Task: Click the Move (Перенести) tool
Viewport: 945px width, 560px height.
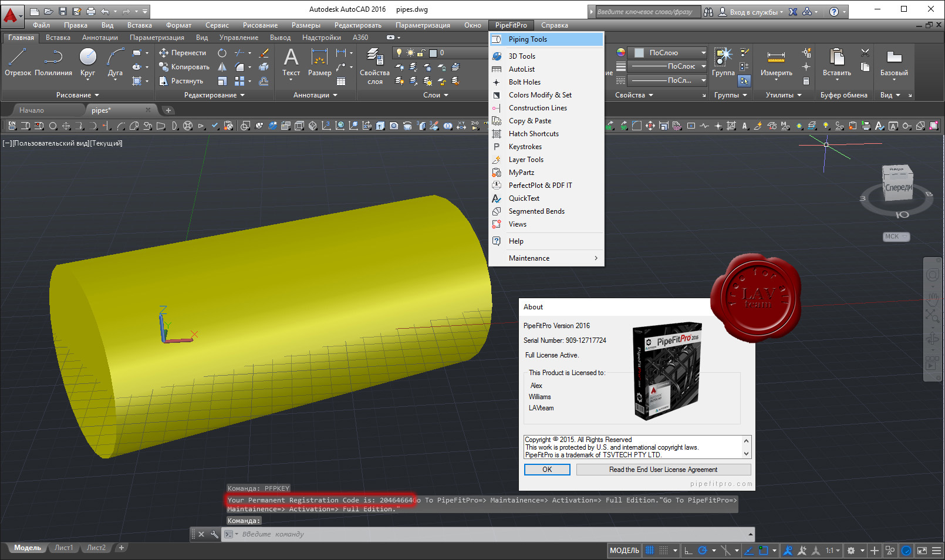Action: pos(183,53)
